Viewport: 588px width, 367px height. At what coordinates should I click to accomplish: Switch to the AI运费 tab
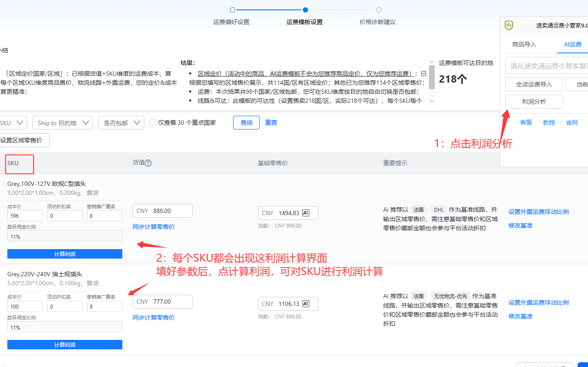(572, 44)
